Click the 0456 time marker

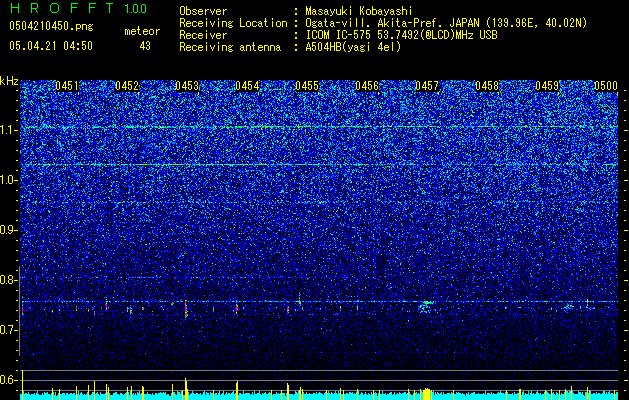point(367,86)
